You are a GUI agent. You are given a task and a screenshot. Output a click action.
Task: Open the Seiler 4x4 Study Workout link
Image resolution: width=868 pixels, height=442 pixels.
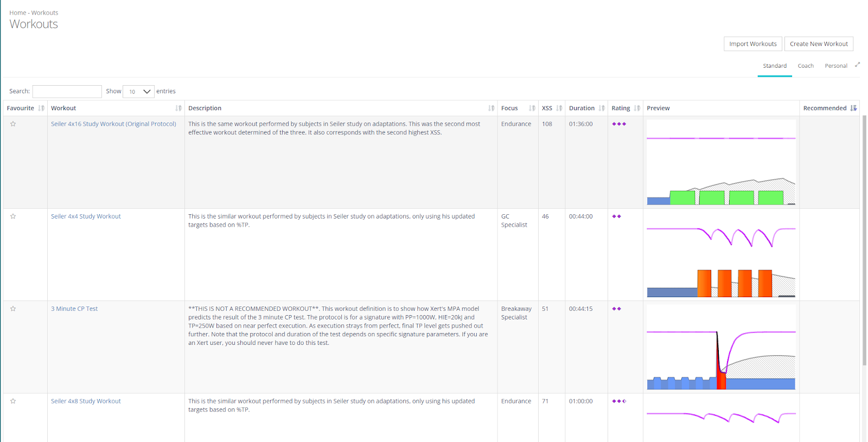[x=86, y=216]
